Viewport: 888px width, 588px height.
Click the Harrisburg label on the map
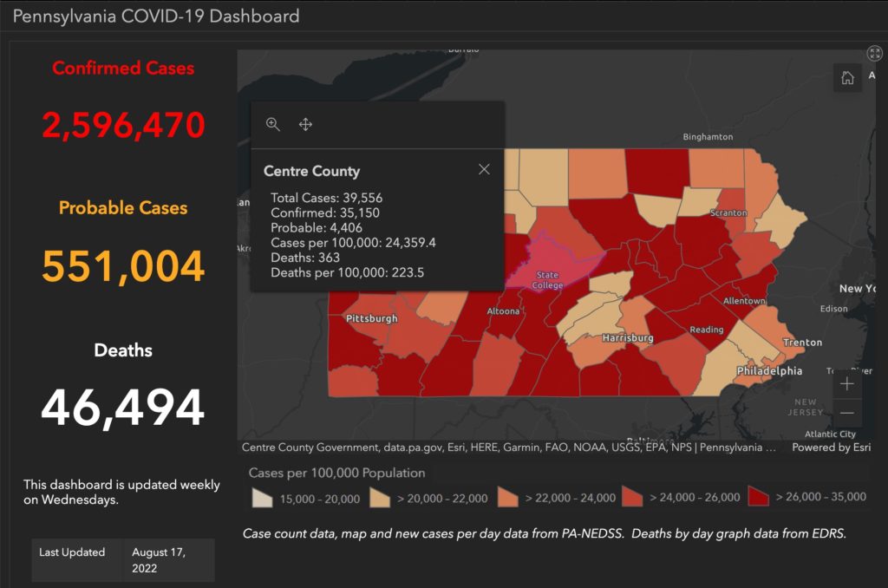point(627,337)
